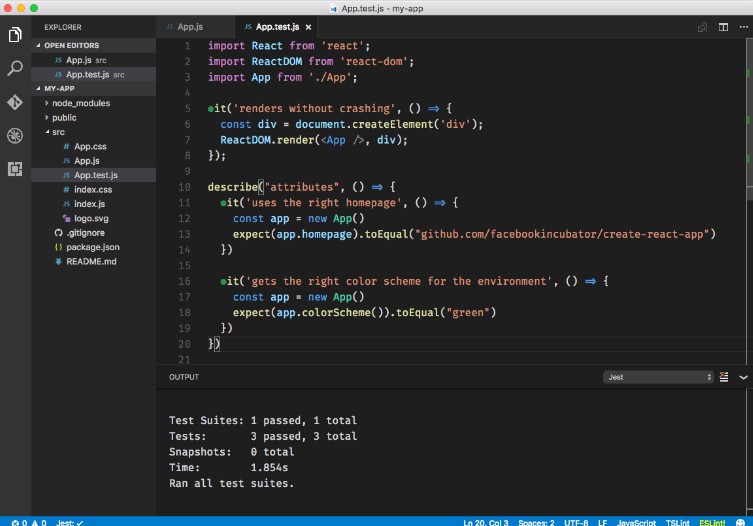Expand the node_modules folder
The image size is (753, 526).
81,103
